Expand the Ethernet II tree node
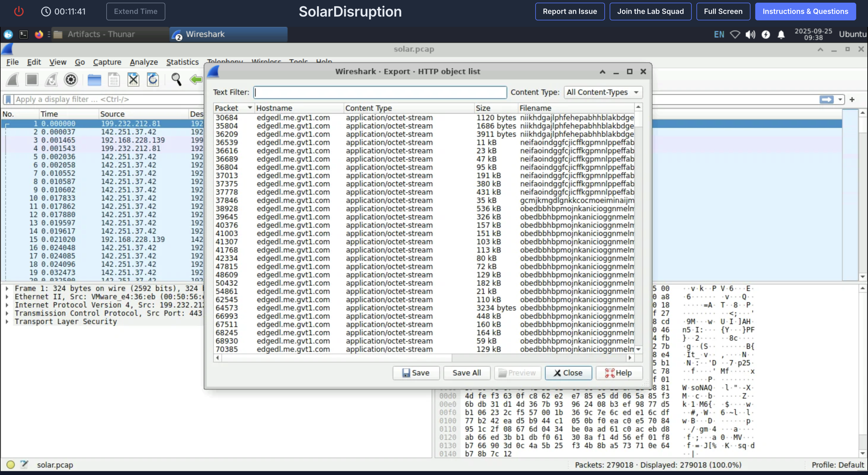This screenshot has width=868, height=475. [x=7, y=297]
